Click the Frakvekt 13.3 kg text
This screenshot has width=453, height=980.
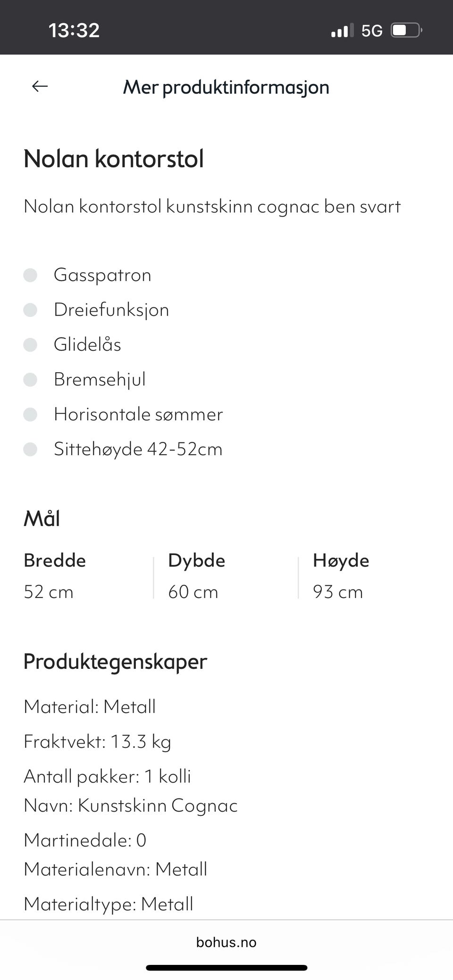pyautogui.click(x=98, y=741)
